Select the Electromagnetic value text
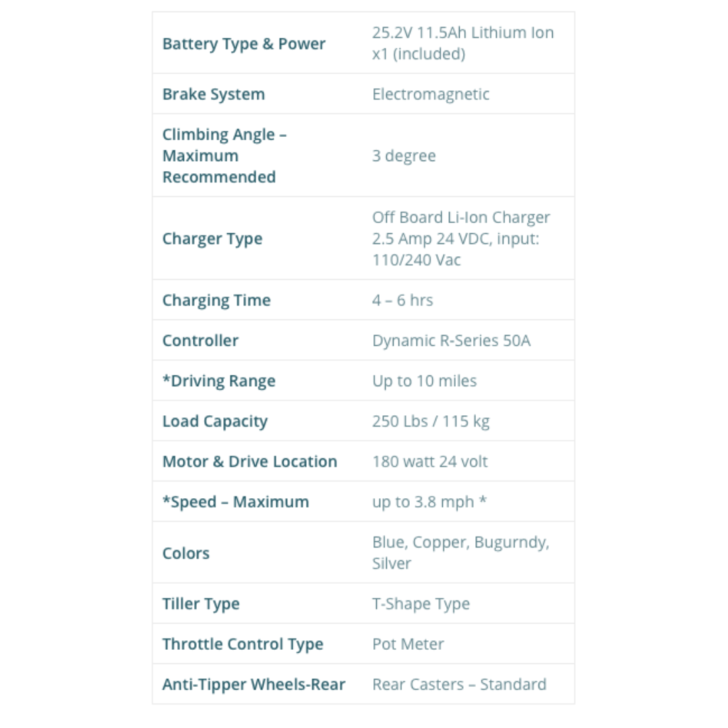728x728 pixels. coord(430,94)
